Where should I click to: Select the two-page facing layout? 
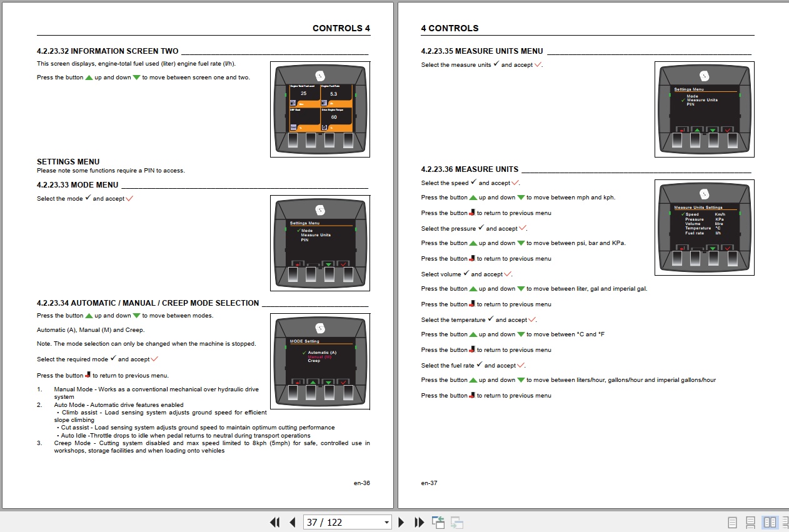coord(770,522)
